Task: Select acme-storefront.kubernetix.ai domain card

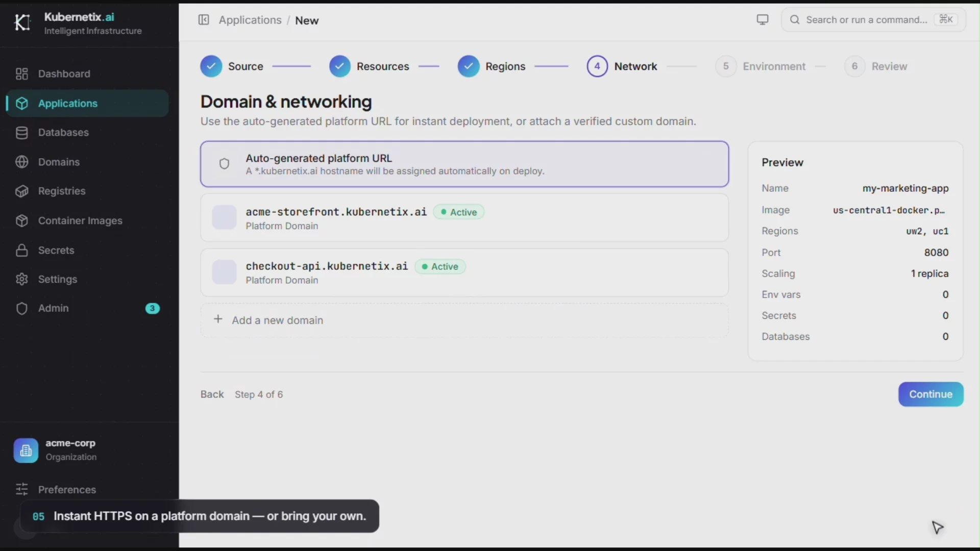Action: 464,218
